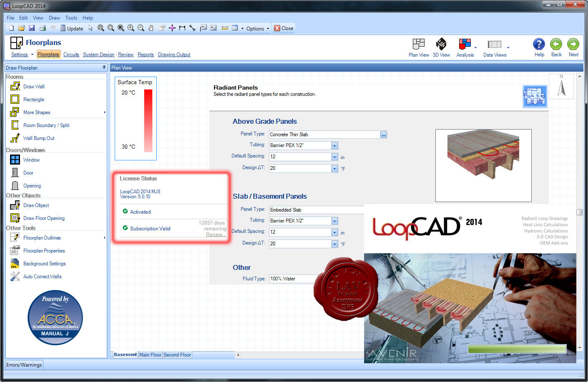Click the zoom out magnifier icon

pyautogui.click(x=141, y=28)
